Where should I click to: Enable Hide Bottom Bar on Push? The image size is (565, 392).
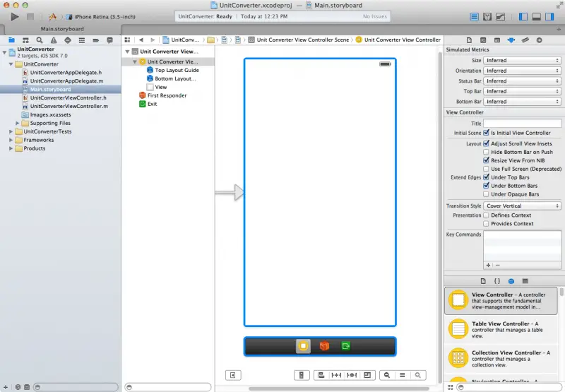coord(486,152)
